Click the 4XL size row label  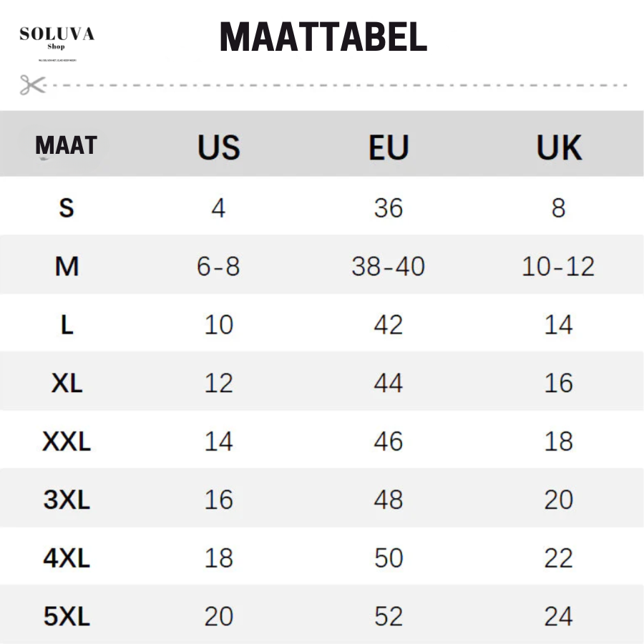click(x=67, y=558)
